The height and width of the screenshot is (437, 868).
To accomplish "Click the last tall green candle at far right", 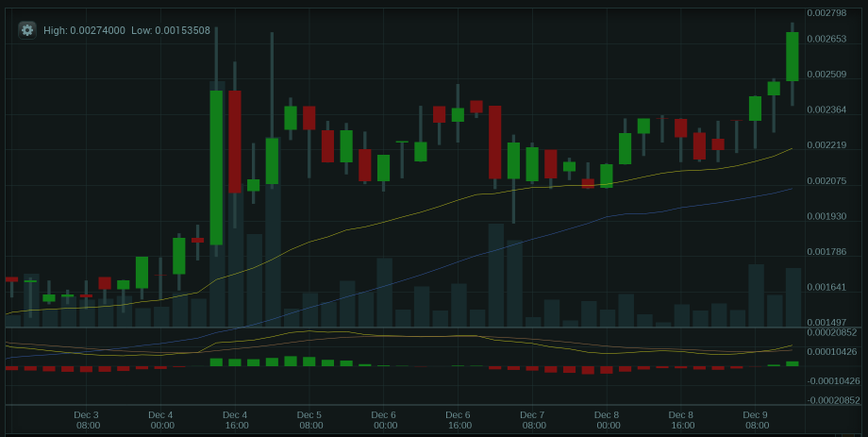I will coord(793,57).
